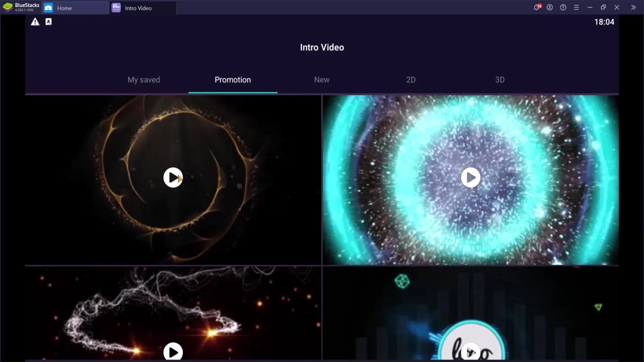Click the play button on white smoke intro
Viewport: 644px width, 362px height.
click(173, 351)
